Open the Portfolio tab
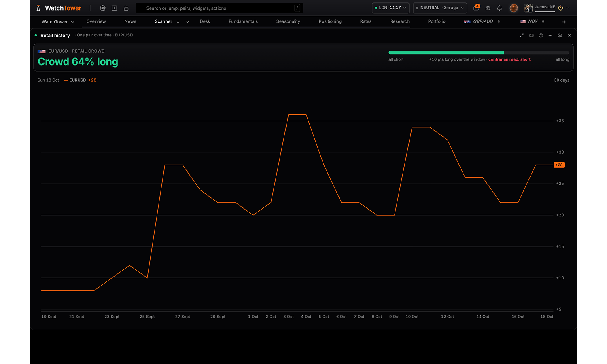Viewport: 607px width, 364px height. click(x=437, y=21)
